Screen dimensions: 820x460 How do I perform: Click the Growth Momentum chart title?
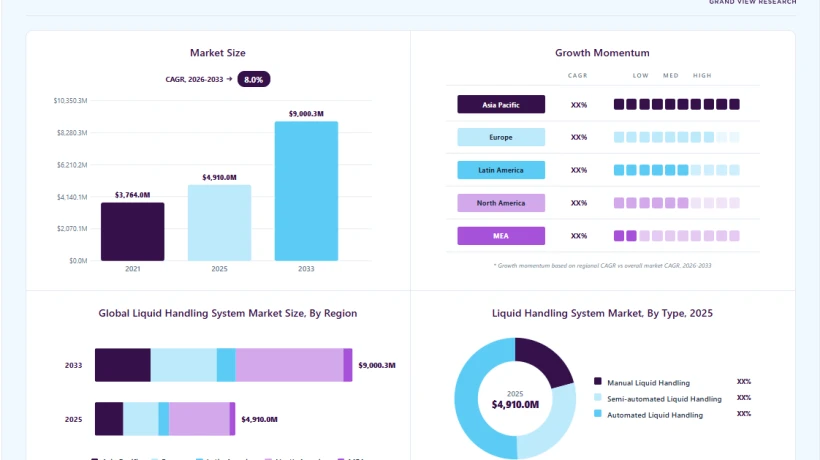click(x=602, y=53)
